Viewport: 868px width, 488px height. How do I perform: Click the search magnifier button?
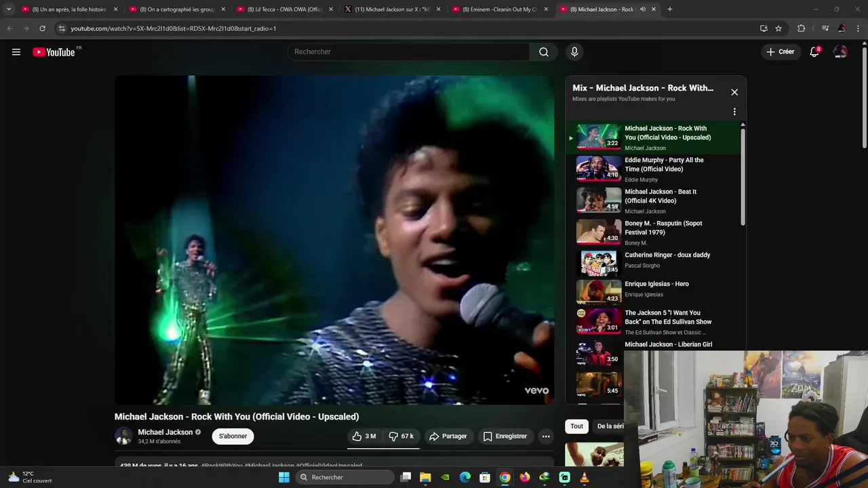[544, 52]
